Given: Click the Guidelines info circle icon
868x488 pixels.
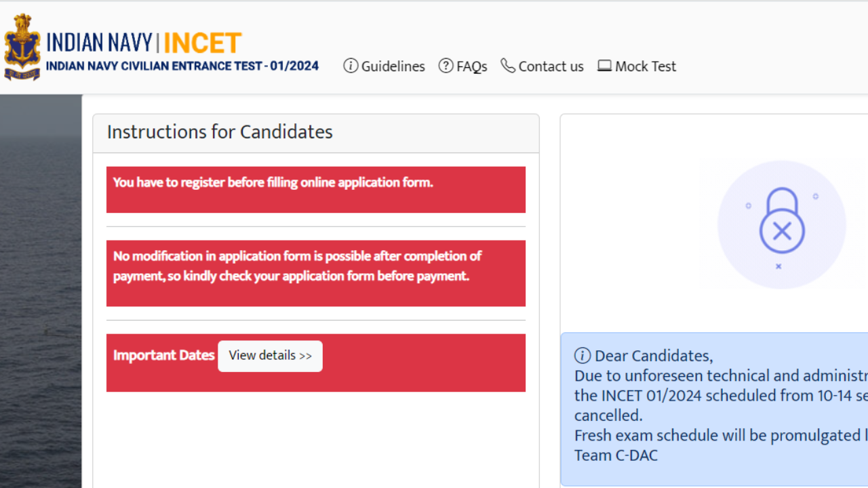Looking at the screenshot, I should click(x=351, y=66).
